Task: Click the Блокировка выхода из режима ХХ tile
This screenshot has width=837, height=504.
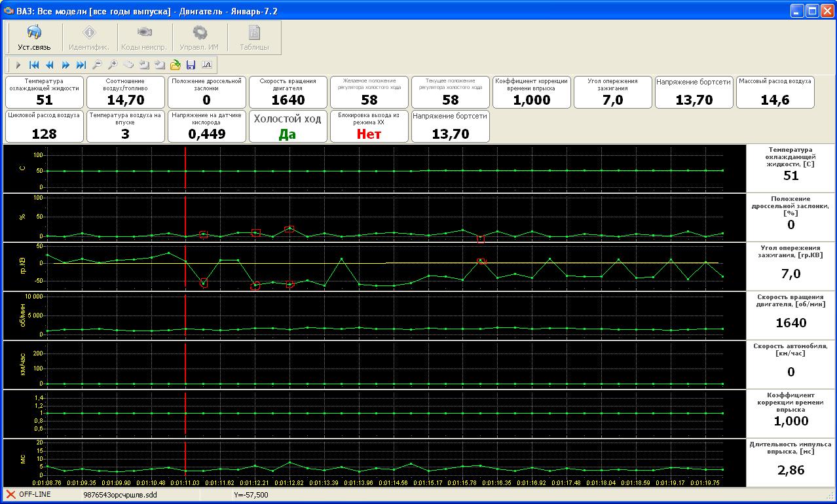Action: point(369,126)
